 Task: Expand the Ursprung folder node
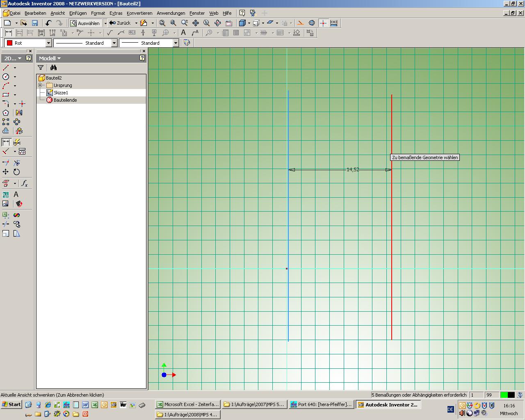40,85
